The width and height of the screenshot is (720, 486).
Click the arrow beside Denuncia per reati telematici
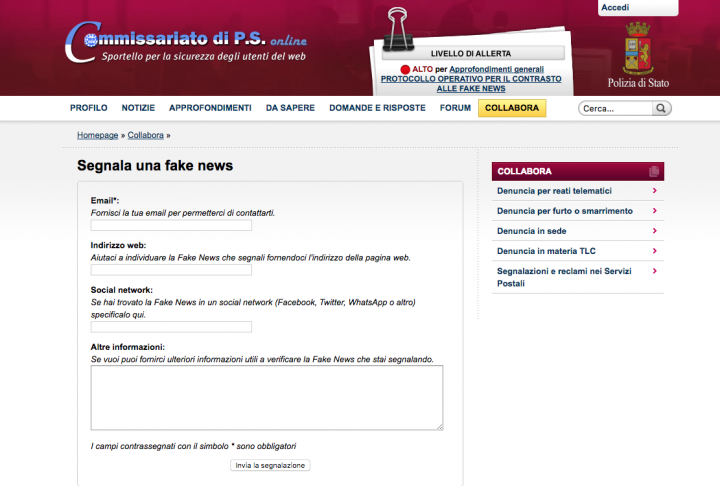coord(655,191)
